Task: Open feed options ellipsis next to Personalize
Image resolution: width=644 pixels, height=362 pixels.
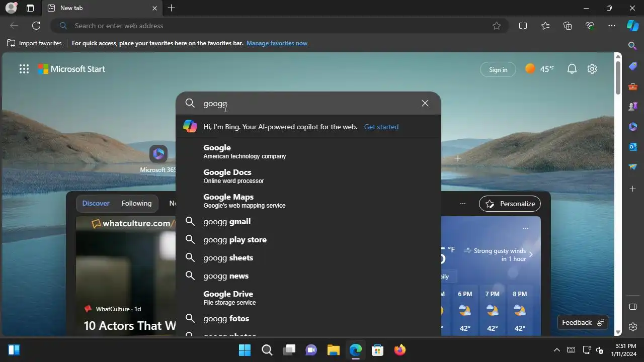Action: [x=463, y=204]
